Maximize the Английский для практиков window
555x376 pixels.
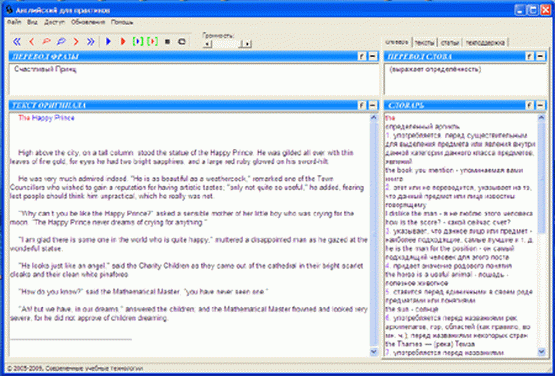click(532, 10)
